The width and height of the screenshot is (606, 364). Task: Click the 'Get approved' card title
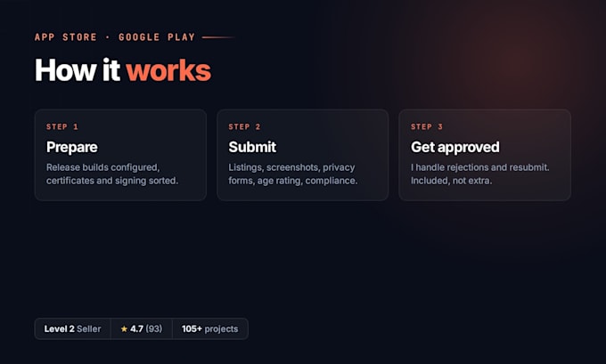pos(454,147)
